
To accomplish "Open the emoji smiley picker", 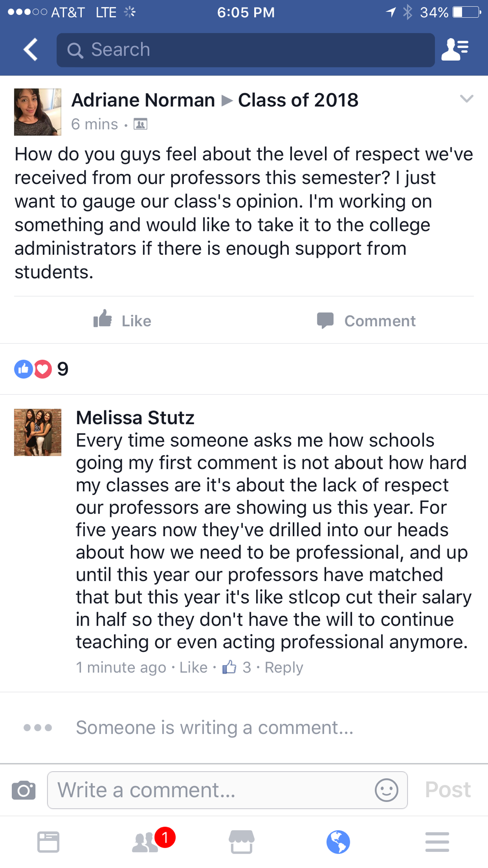I will coord(386,790).
